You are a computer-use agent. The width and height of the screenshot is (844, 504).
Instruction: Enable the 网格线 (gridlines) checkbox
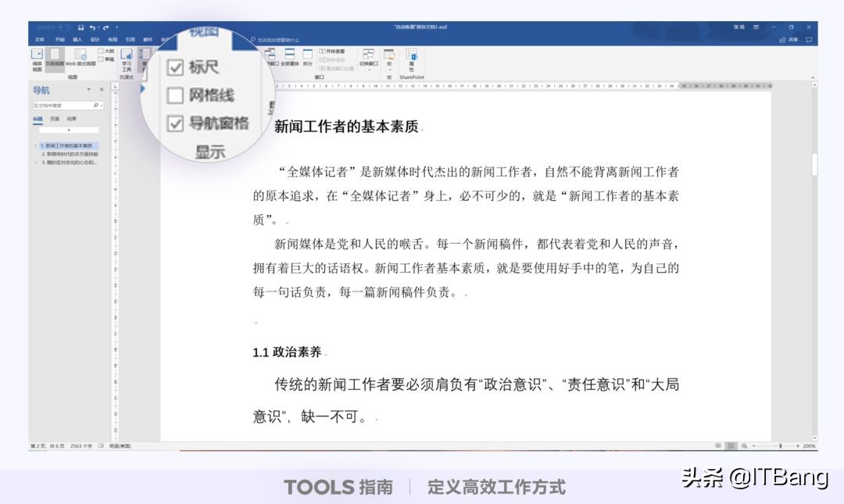(175, 94)
